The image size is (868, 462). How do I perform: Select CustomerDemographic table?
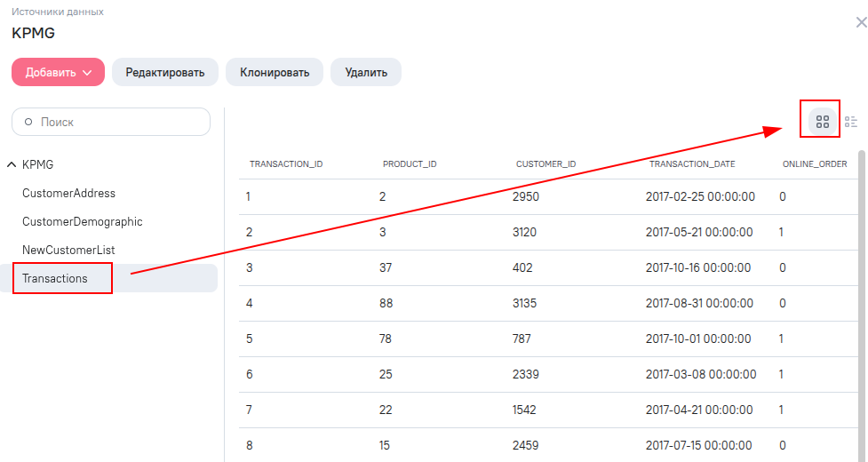tap(82, 221)
